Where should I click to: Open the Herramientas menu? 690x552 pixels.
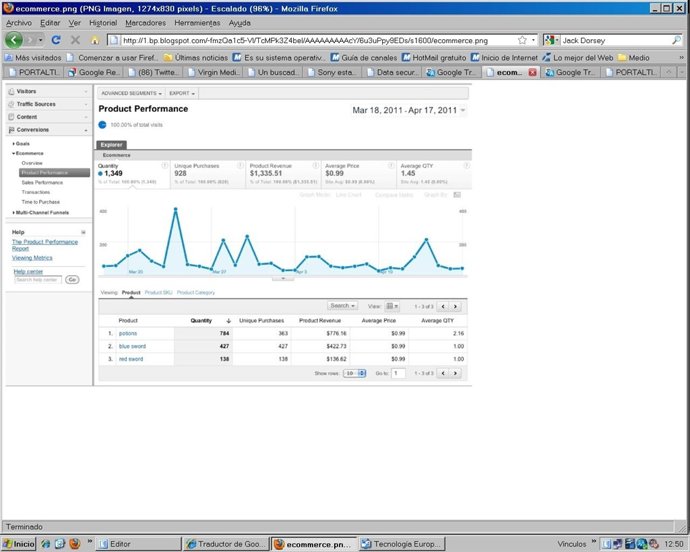pyautogui.click(x=197, y=23)
